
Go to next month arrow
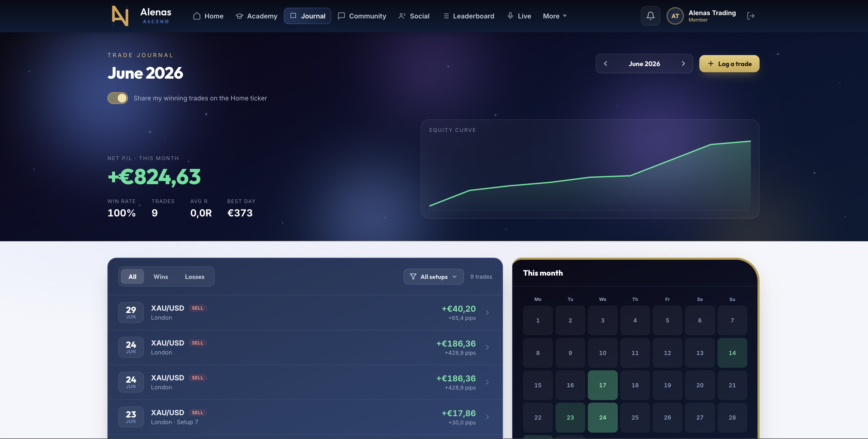[x=683, y=64]
